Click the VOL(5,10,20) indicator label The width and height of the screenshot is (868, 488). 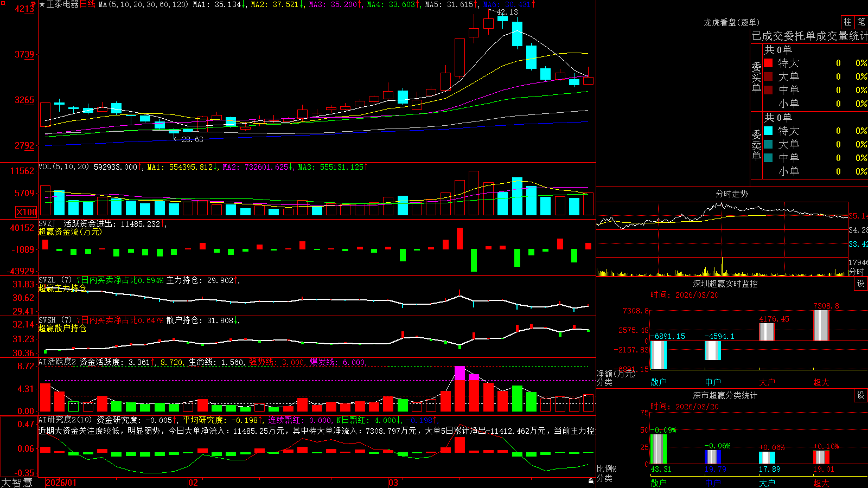tap(63, 167)
